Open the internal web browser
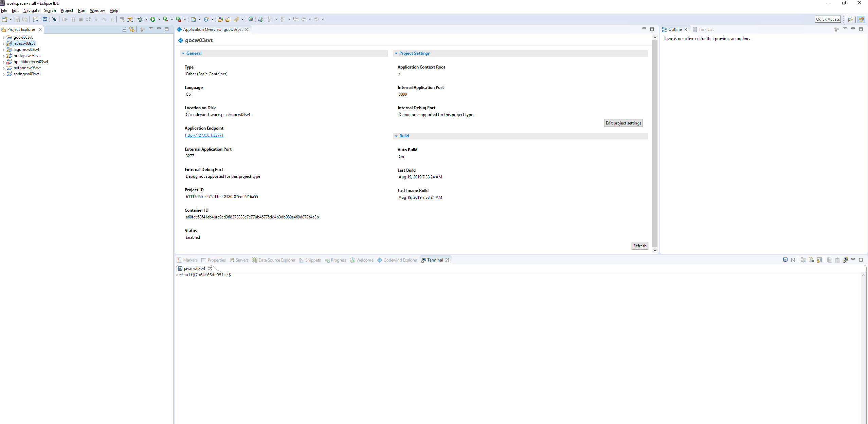This screenshot has width=868, height=424. coord(250,19)
